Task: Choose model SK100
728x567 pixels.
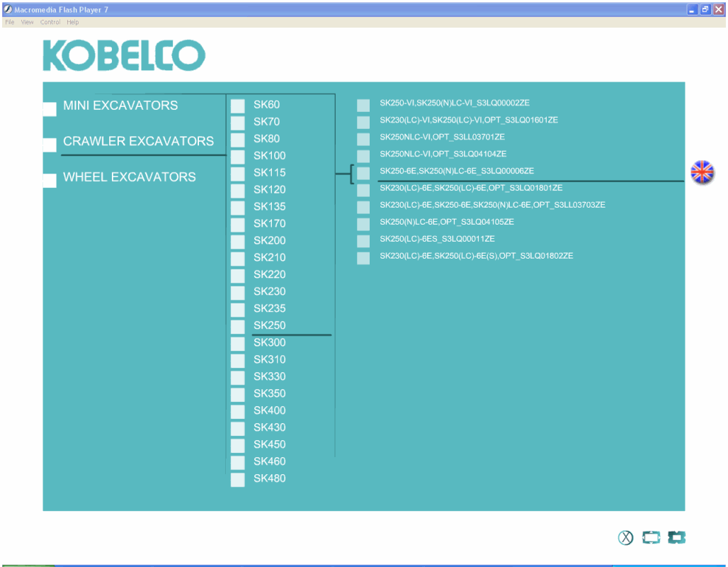Action: (x=269, y=156)
